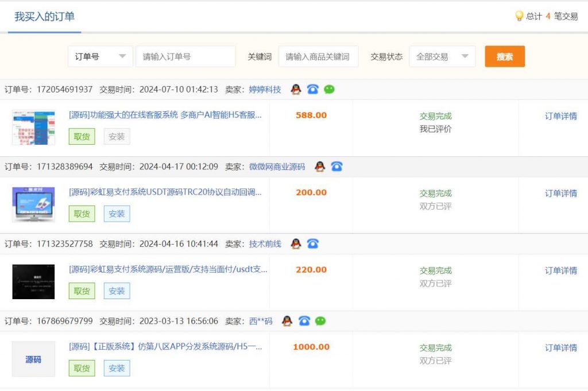Screen dimensions: 588x391
Task: Open seller link 西**码
Action: click(x=261, y=322)
